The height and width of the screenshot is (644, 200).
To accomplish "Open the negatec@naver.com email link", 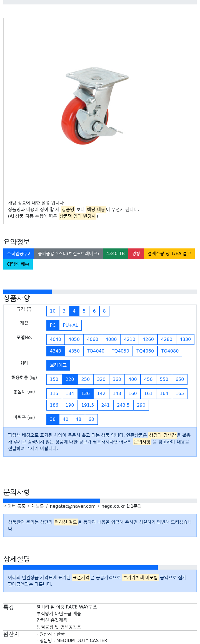I will tap(72, 506).
